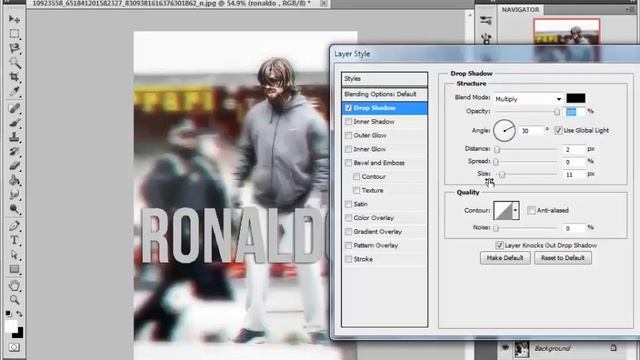Enable the Pattern Overlay checkbox
The height and width of the screenshot is (360, 640).
pyautogui.click(x=348, y=245)
